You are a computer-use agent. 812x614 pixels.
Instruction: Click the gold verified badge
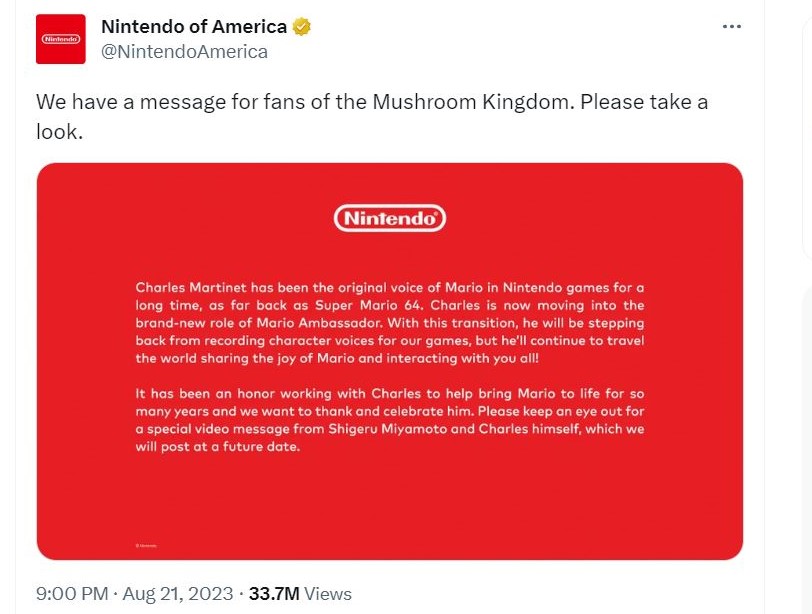pos(302,27)
